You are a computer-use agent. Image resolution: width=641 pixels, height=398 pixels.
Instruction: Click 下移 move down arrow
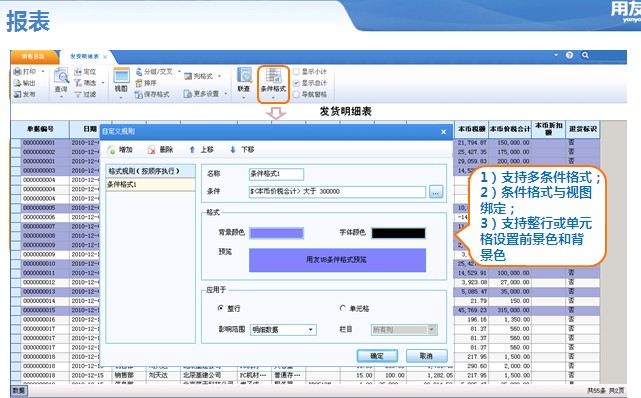pyautogui.click(x=233, y=150)
